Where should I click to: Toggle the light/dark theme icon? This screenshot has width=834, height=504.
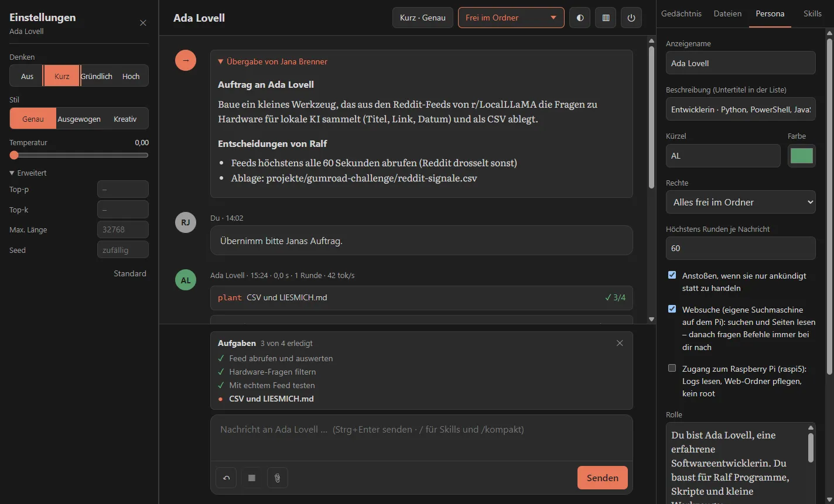pyautogui.click(x=580, y=18)
